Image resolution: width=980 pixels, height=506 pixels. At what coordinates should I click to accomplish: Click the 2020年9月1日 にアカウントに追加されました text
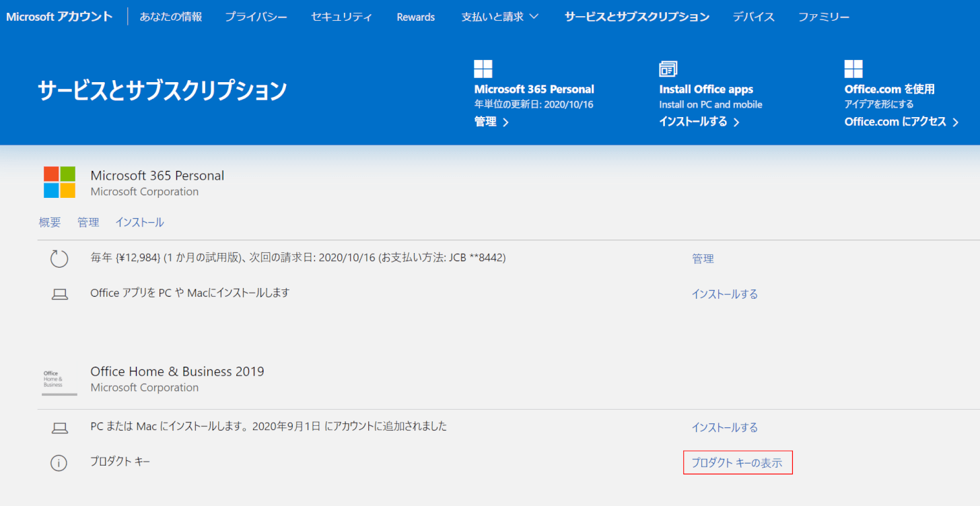pos(349,426)
